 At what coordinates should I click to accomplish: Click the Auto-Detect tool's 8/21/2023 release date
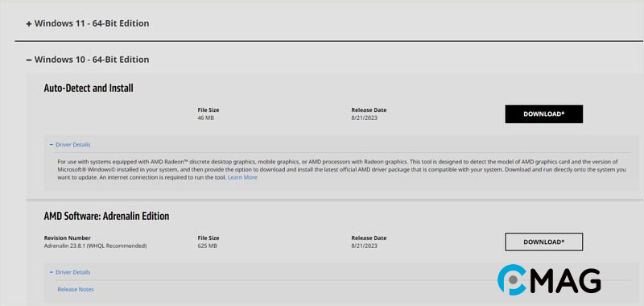365,118
